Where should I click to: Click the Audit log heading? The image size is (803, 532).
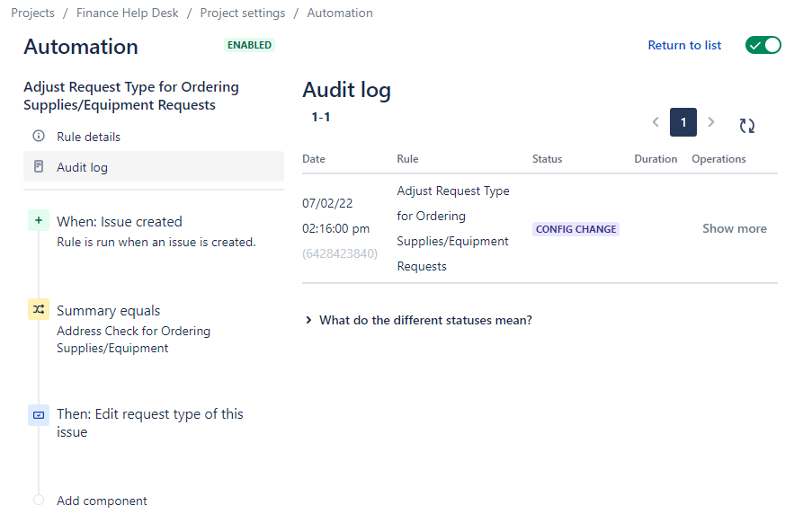[347, 90]
